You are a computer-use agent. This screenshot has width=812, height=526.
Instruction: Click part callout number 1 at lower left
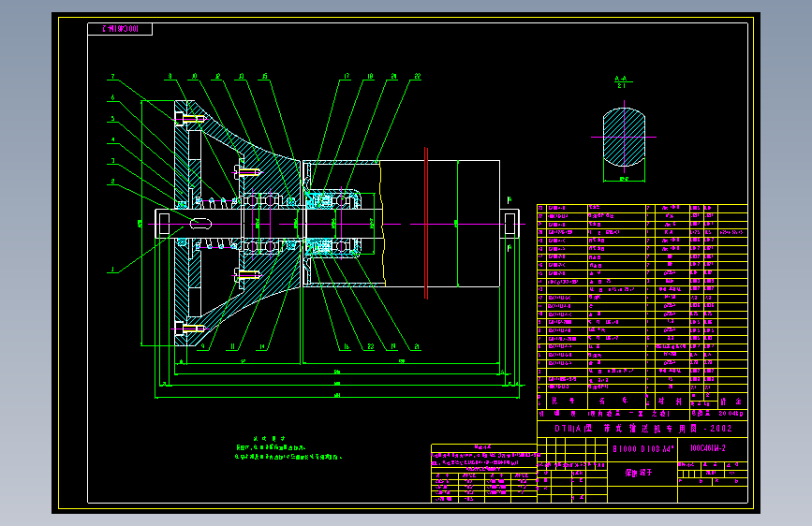click(112, 270)
